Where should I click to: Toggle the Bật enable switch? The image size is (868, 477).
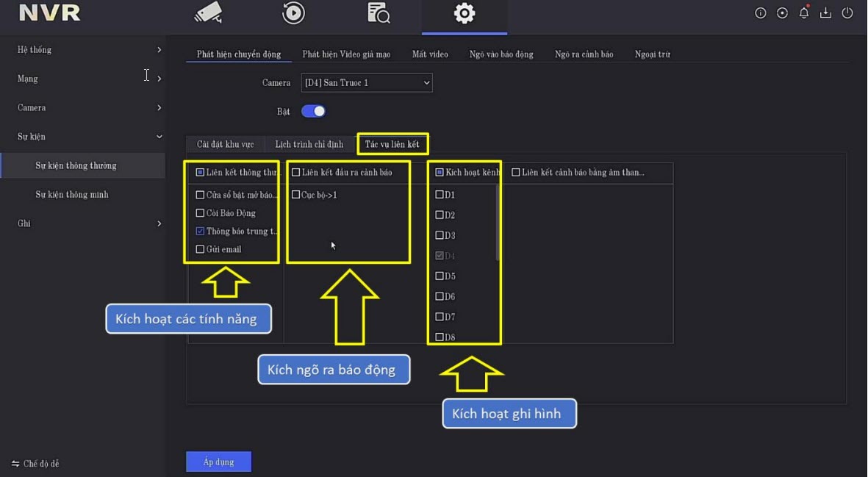click(x=313, y=112)
